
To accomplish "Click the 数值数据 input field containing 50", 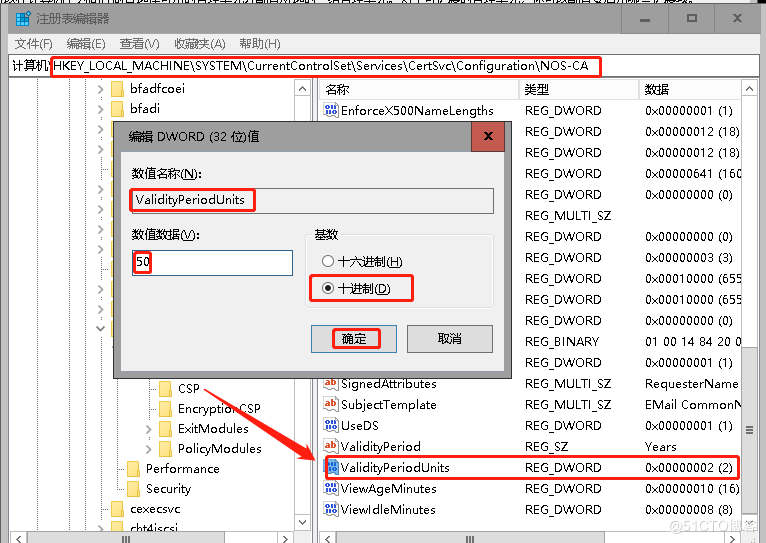I will (x=212, y=263).
